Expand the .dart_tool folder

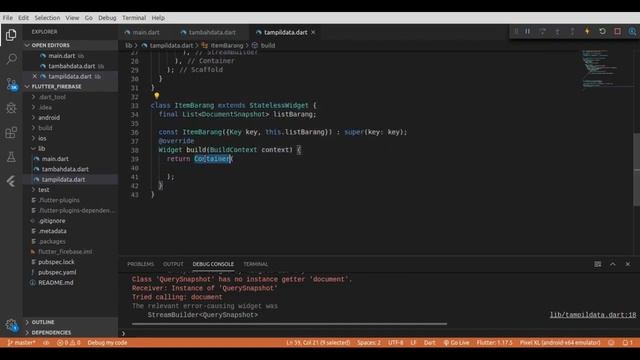coord(70,97)
